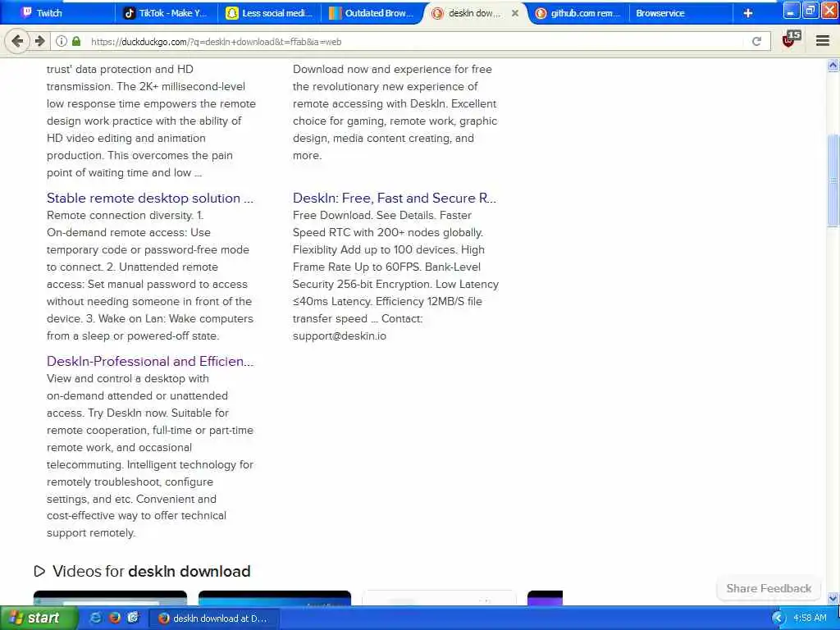Screen dimensions: 840x630
Task: Open the first video thumbnail
Action: 110,598
